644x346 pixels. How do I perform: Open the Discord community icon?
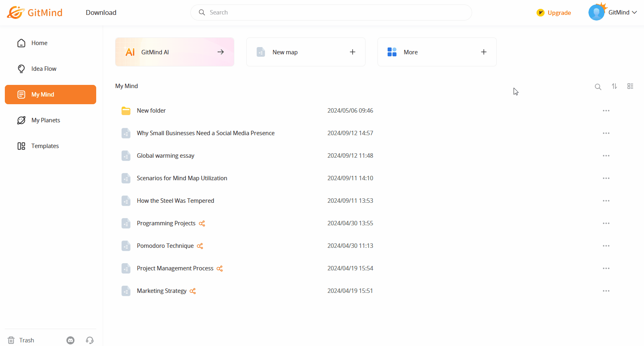(x=70, y=340)
